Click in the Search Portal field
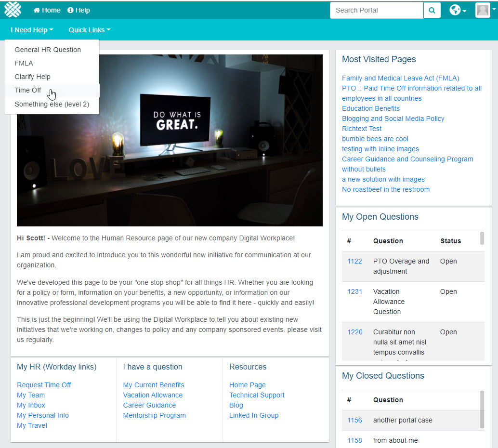 [376, 10]
